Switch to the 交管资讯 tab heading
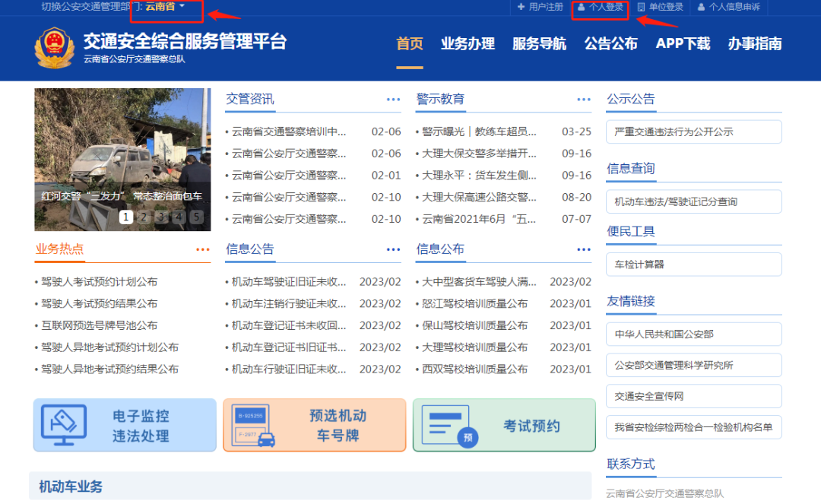The height and width of the screenshot is (504, 821). [250, 99]
